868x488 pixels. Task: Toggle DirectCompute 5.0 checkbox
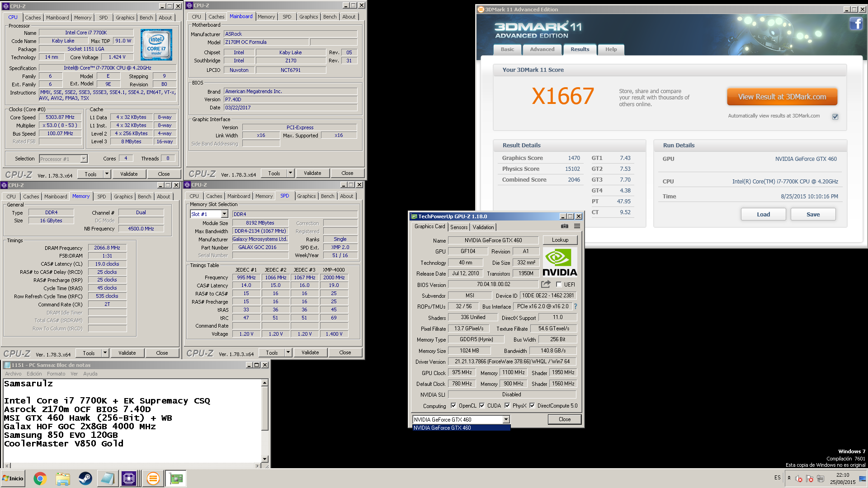(x=532, y=406)
